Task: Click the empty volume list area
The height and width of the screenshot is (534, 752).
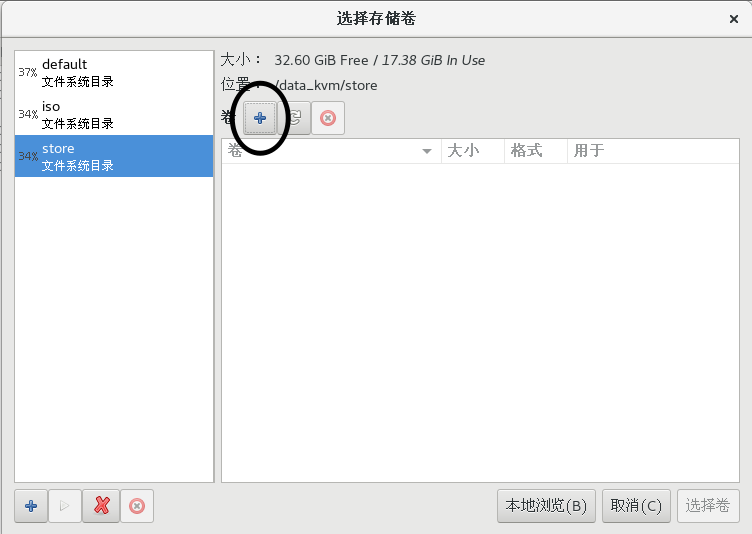Action: (x=480, y=320)
